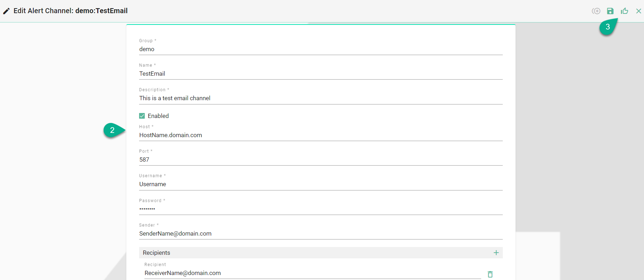The height and width of the screenshot is (280, 644).
Task: Click the Port field showing 587
Action: tap(320, 160)
